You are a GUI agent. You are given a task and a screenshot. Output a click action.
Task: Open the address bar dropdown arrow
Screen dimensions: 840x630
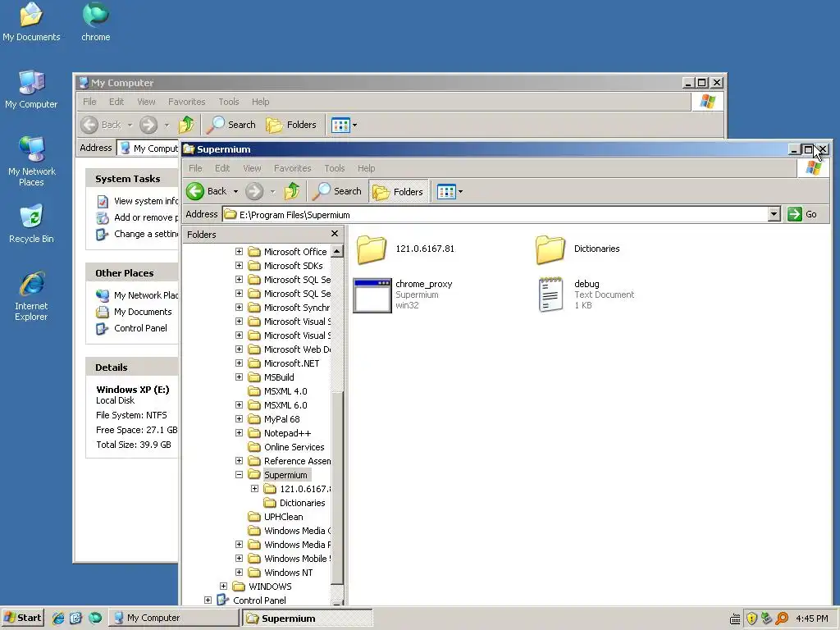774,214
